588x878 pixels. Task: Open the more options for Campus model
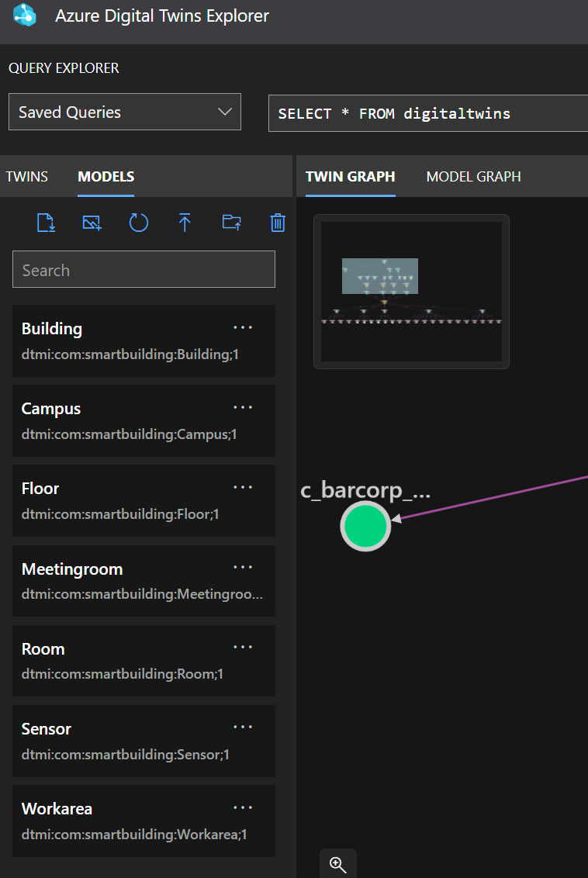(x=243, y=408)
